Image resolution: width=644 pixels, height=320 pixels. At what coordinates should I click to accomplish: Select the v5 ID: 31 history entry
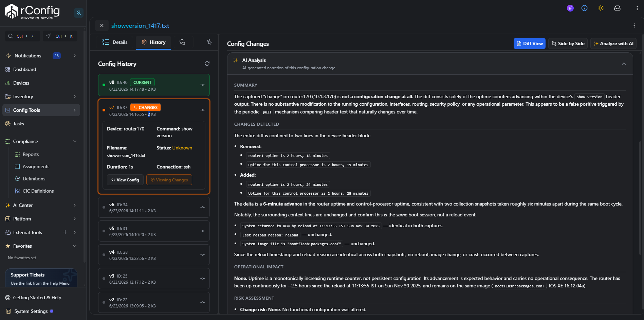(154, 231)
